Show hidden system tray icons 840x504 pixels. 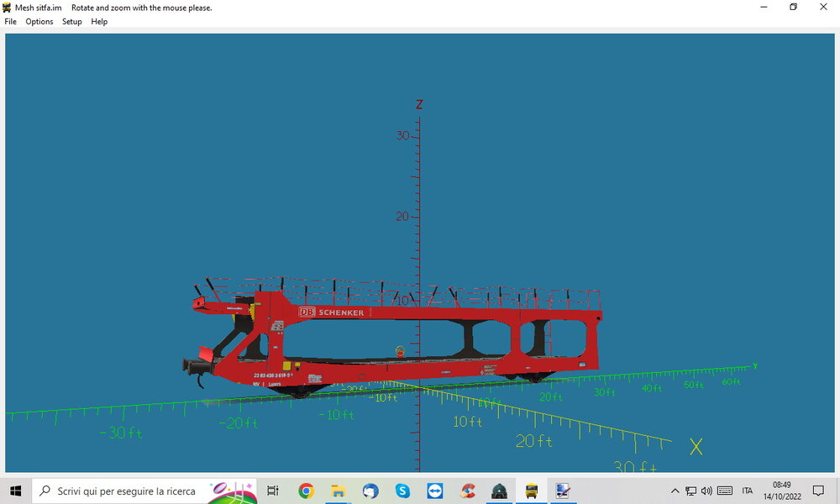tap(675, 491)
